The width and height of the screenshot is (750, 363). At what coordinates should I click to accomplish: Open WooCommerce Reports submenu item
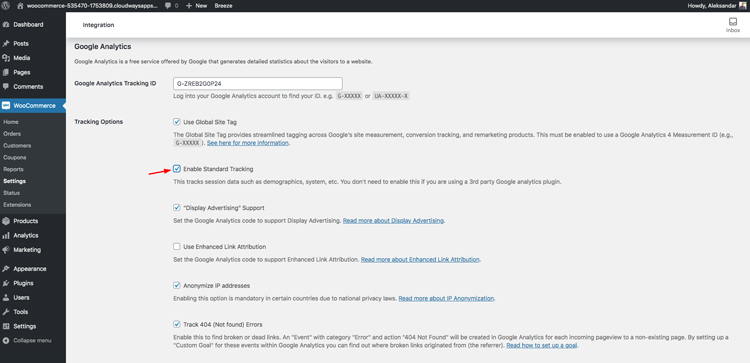(13, 169)
